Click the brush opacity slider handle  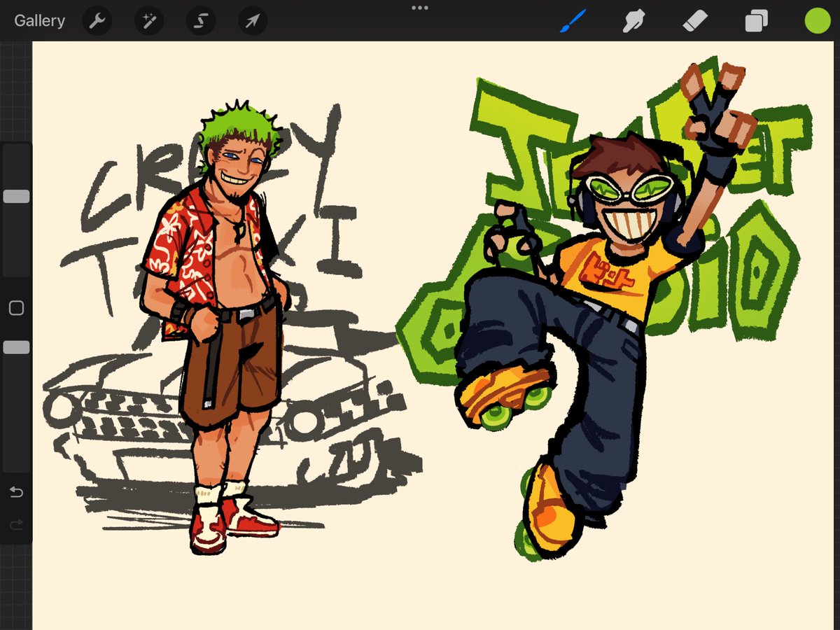click(x=16, y=347)
